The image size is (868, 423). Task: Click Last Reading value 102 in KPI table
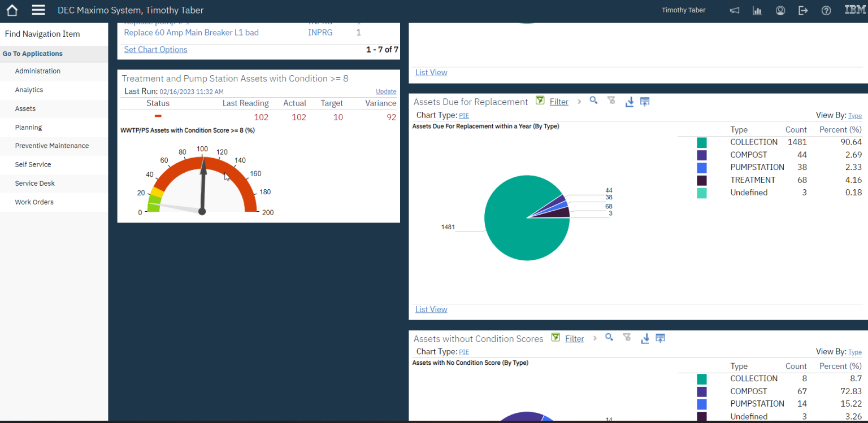tap(261, 117)
